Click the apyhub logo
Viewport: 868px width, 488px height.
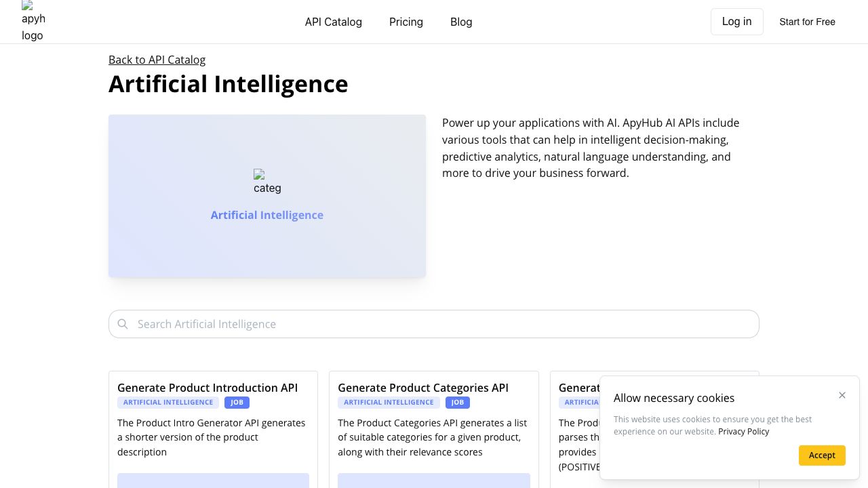tap(33, 22)
